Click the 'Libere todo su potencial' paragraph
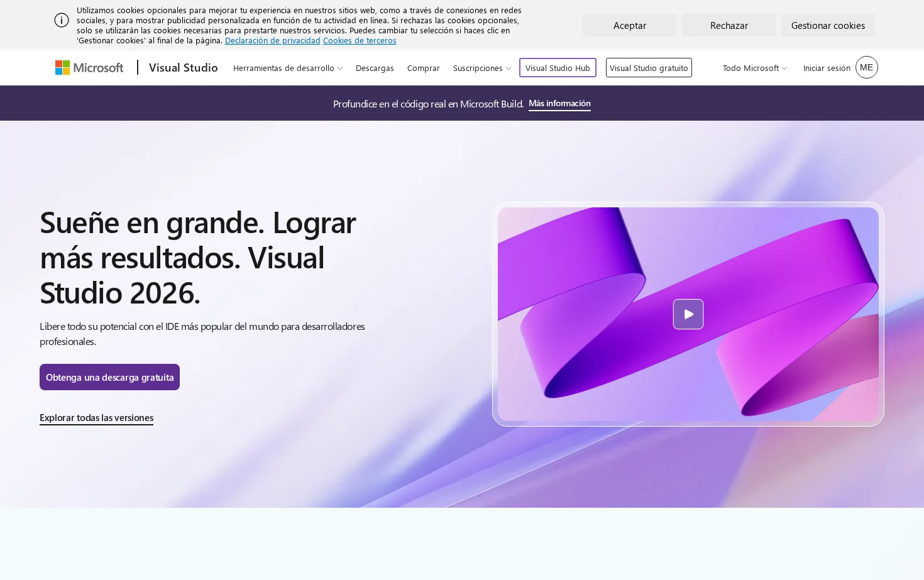 pyautogui.click(x=202, y=334)
